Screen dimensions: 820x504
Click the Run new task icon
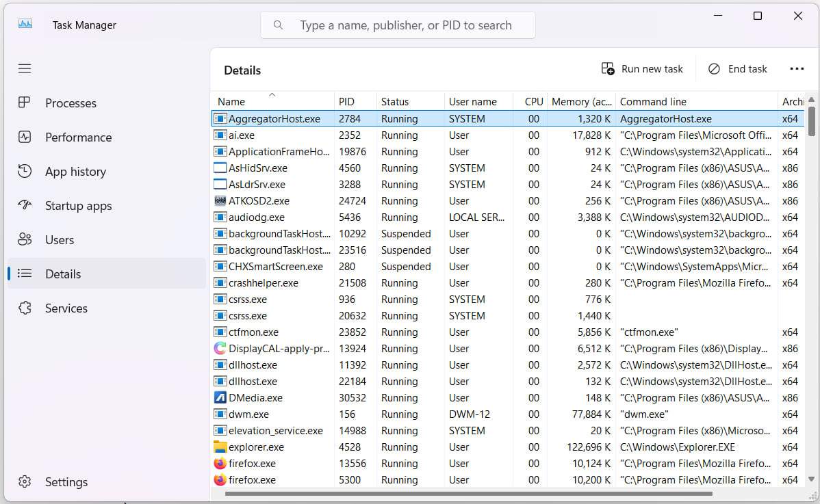tap(608, 68)
